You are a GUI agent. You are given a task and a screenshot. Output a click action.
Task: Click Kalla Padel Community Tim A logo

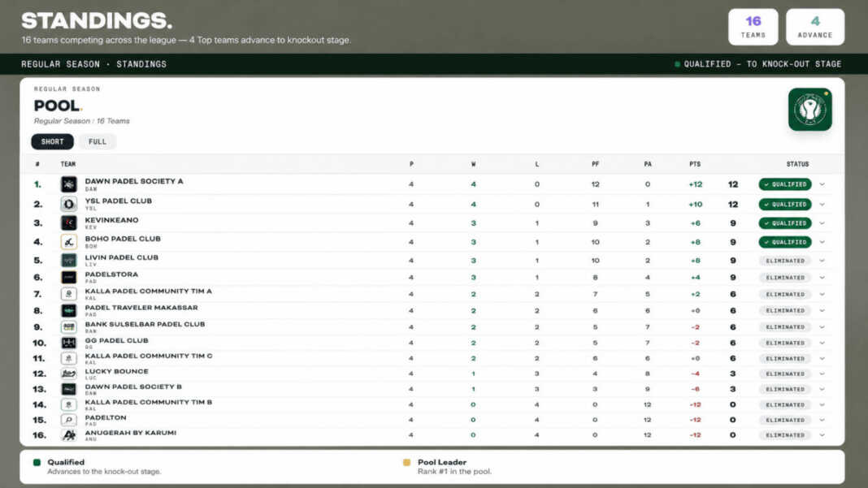tap(68, 294)
